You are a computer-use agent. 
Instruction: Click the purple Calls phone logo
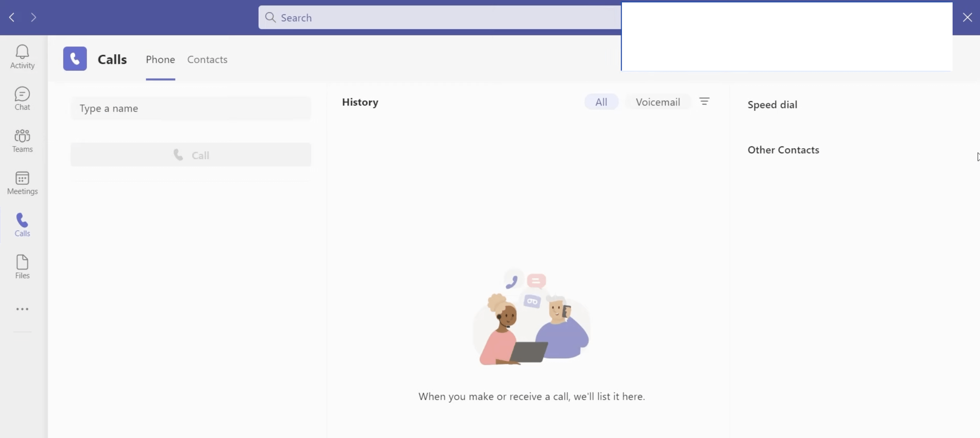tap(75, 59)
